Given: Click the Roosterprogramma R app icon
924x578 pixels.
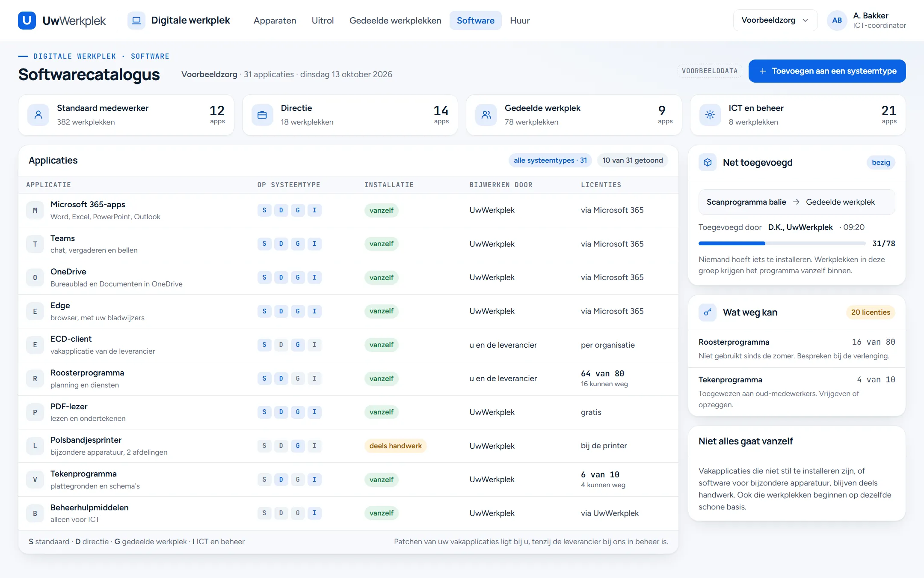Looking at the screenshot, I should click(35, 378).
